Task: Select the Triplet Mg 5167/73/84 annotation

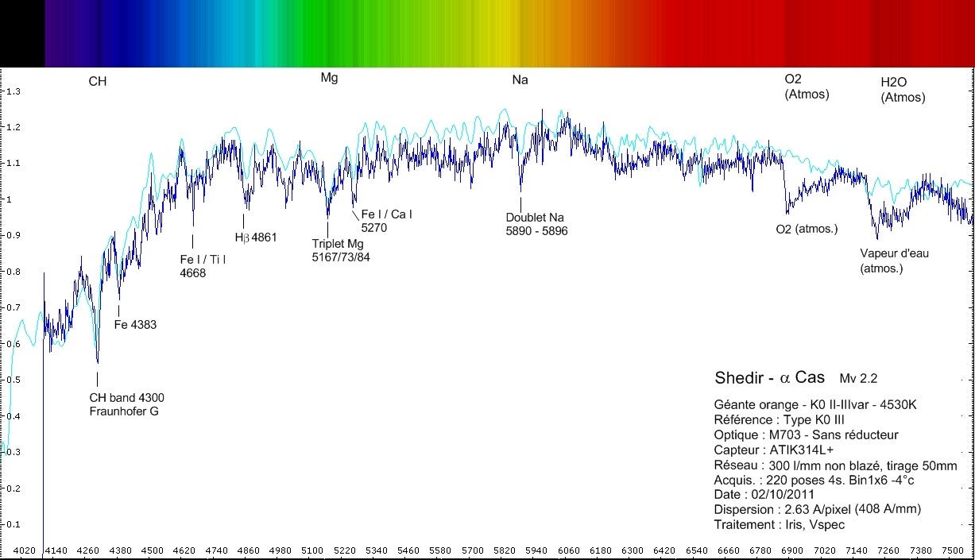Action: [x=341, y=251]
